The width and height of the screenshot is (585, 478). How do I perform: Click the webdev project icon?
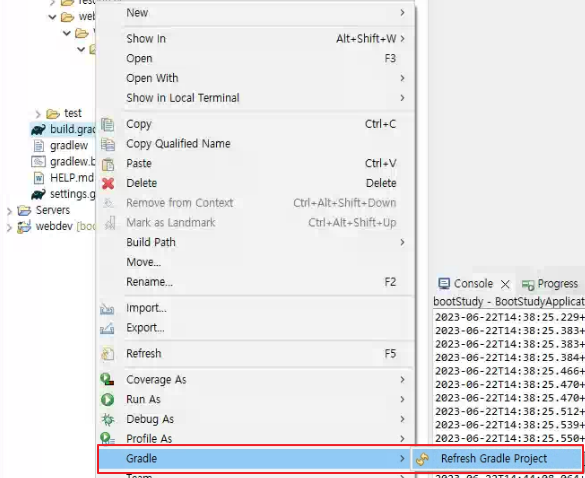[x=24, y=227]
